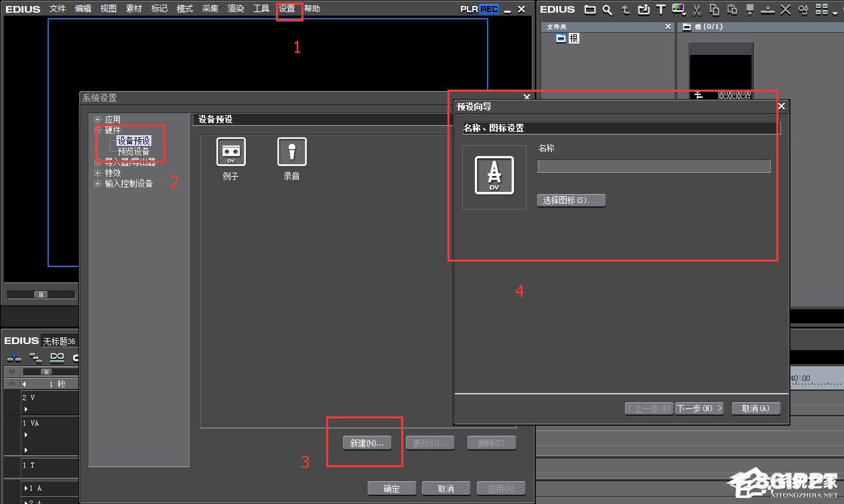Expand the 输入控制设备 tree node

click(98, 183)
